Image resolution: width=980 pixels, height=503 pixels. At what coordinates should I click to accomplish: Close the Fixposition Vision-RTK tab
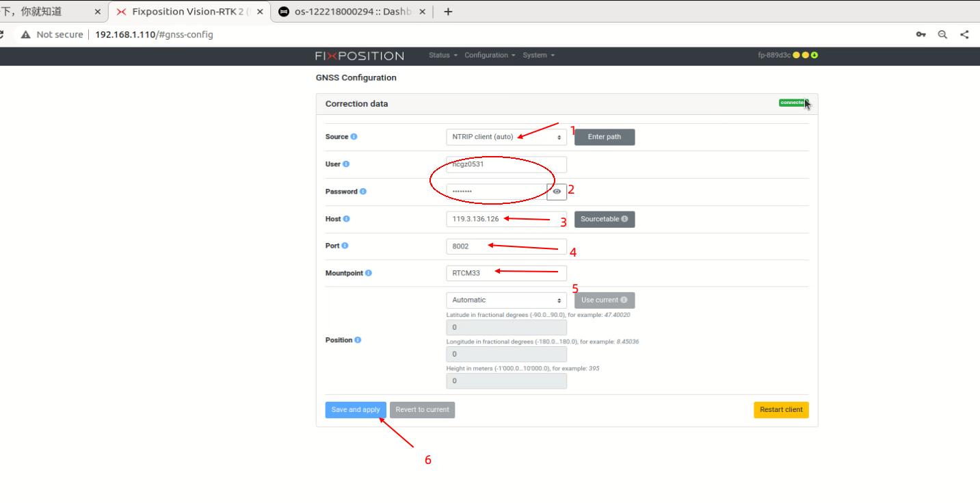point(261,12)
